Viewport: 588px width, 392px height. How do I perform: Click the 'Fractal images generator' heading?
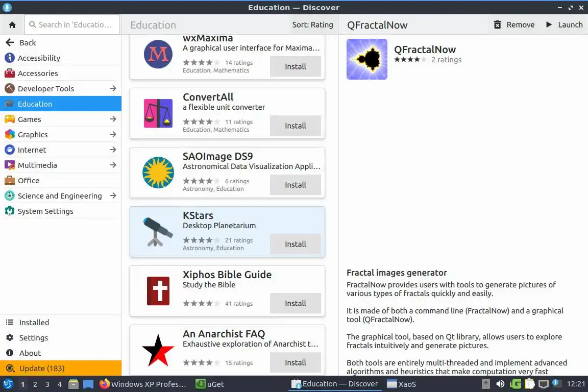397,273
